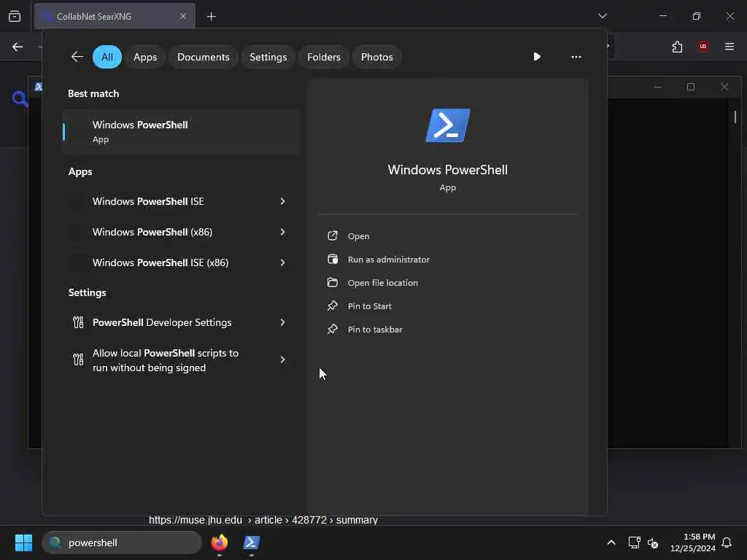Viewport: 747px width, 560px height.
Task: Click the uBlock Origin toolbar icon
Action: (x=703, y=47)
